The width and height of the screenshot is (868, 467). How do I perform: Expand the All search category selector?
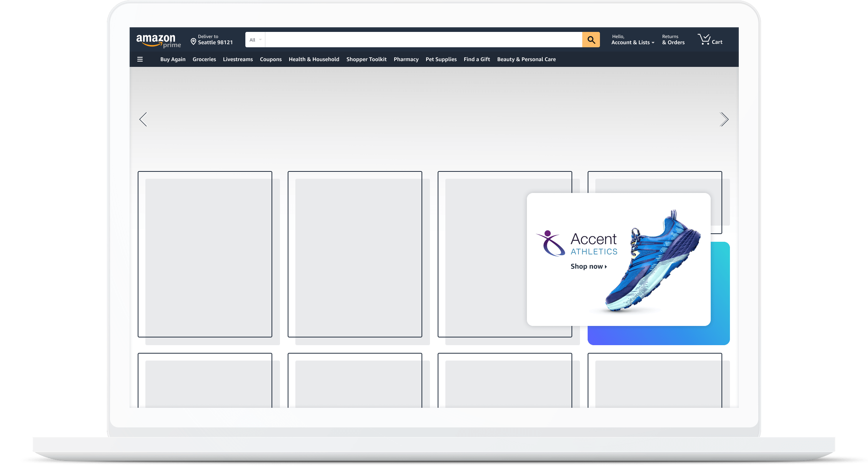[x=255, y=39]
